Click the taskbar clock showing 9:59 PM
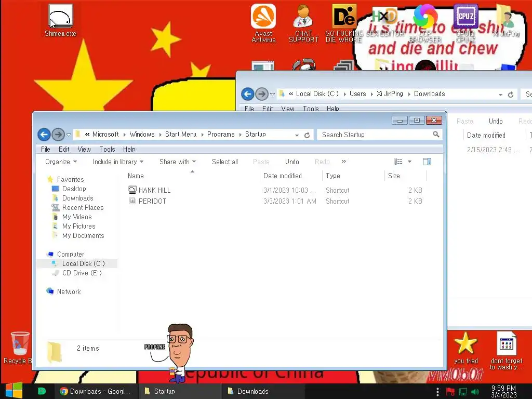The image size is (532, 399). (503, 392)
